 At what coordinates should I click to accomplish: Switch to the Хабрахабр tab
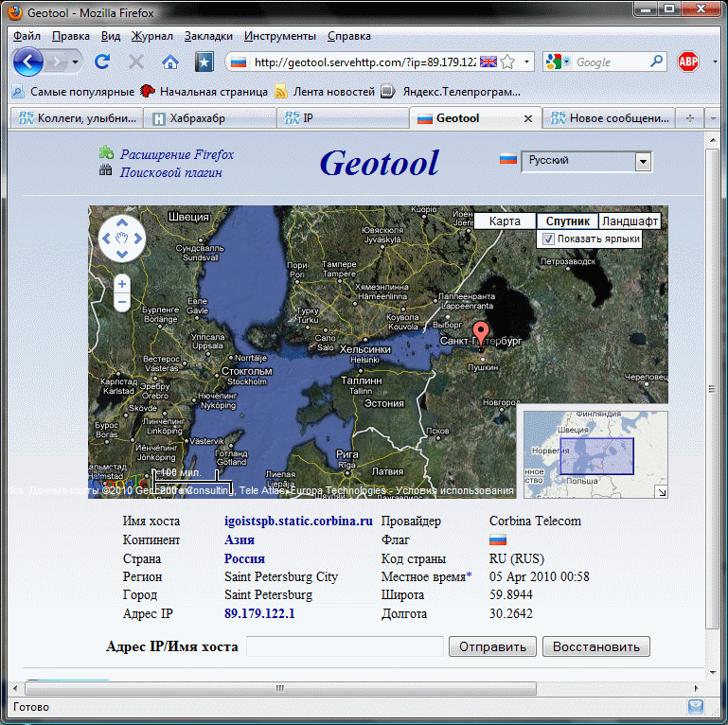click(x=209, y=119)
